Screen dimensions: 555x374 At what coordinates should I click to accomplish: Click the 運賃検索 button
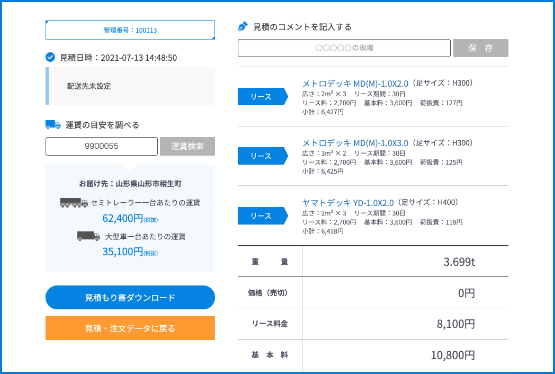pyautogui.click(x=187, y=146)
